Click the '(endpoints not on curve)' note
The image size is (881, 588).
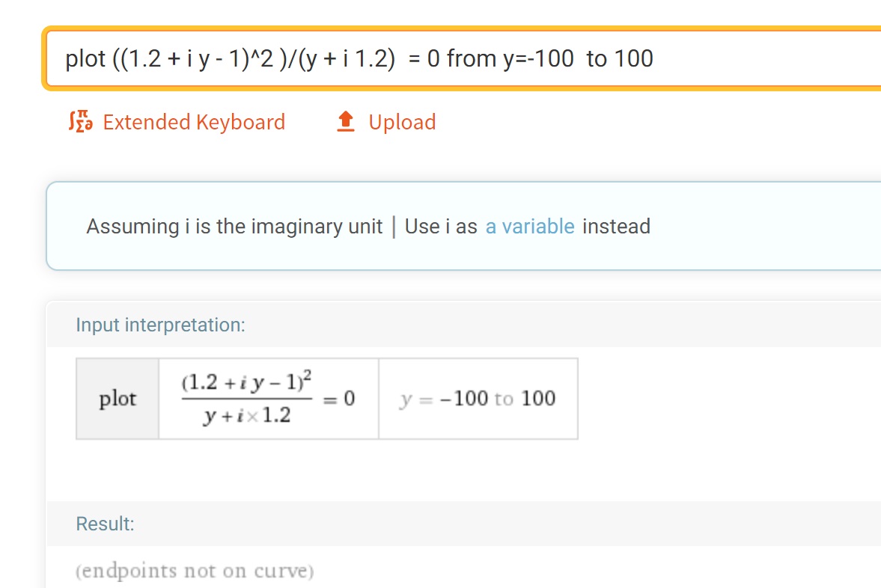pos(195,570)
